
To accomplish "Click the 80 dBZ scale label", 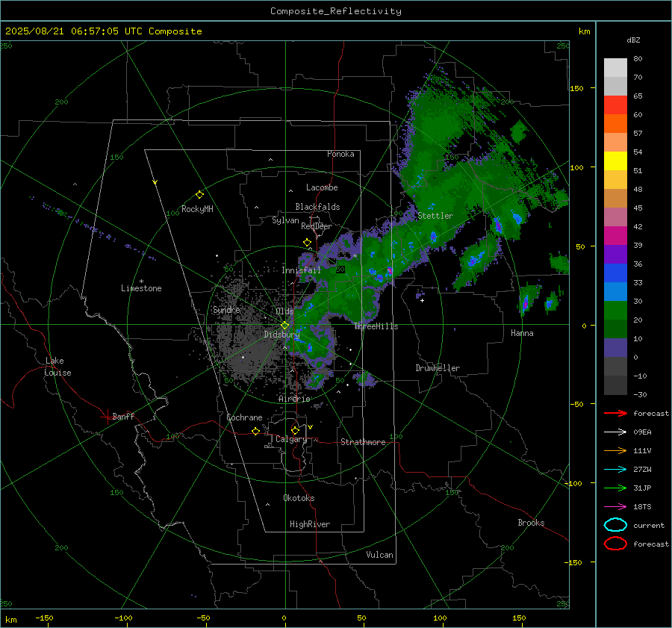I will pos(638,59).
